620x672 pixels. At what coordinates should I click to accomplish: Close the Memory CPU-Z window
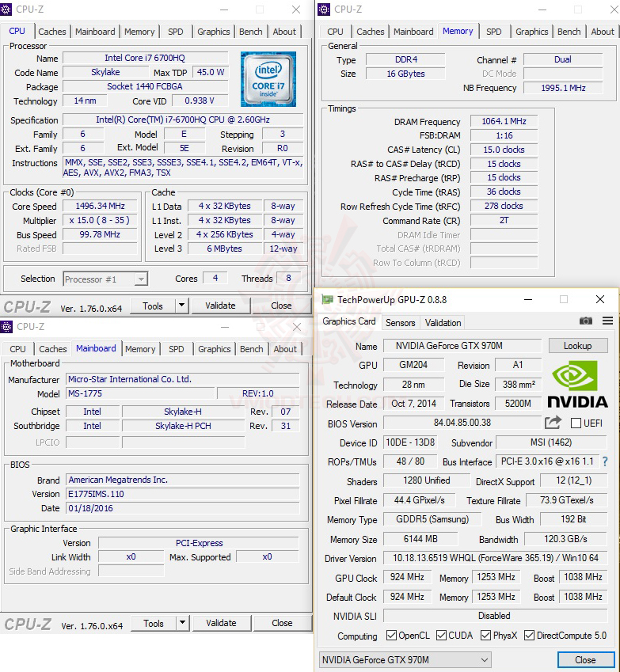tap(614, 9)
